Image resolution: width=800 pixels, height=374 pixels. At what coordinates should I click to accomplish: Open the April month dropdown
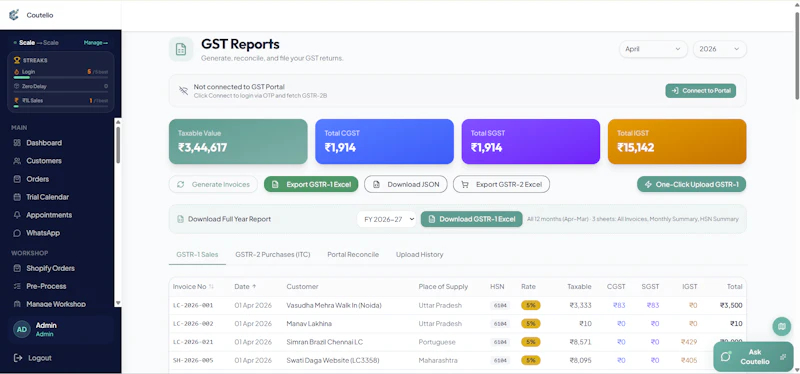653,49
